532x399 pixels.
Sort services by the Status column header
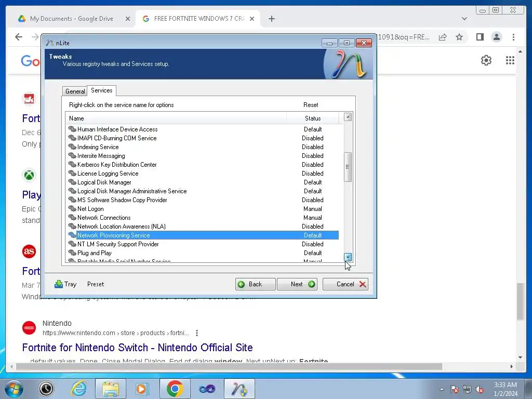tap(312, 118)
